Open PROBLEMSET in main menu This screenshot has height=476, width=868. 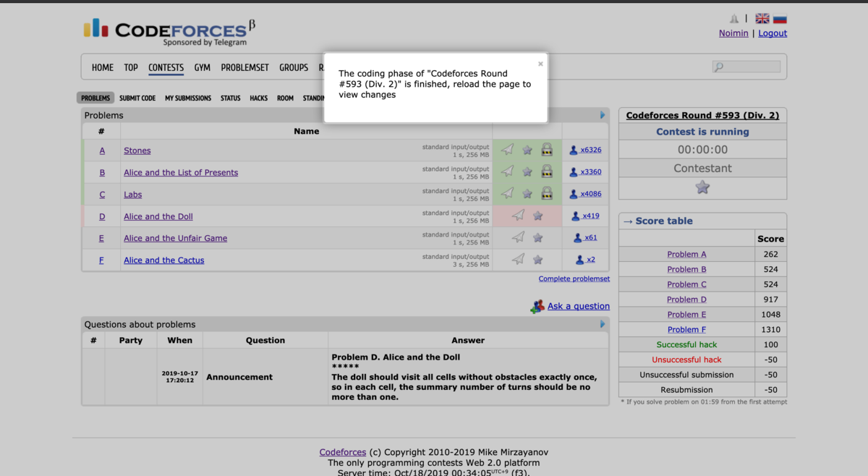pyautogui.click(x=245, y=67)
